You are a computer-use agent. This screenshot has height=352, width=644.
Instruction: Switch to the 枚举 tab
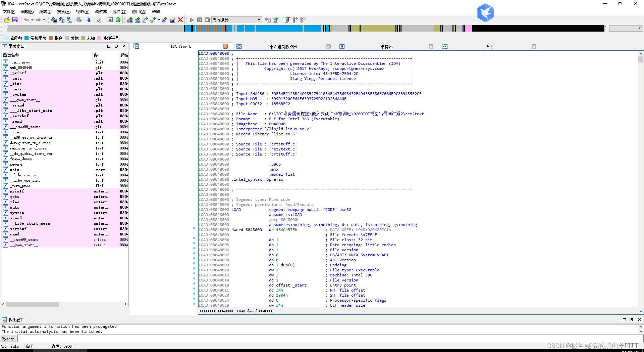coord(489,47)
